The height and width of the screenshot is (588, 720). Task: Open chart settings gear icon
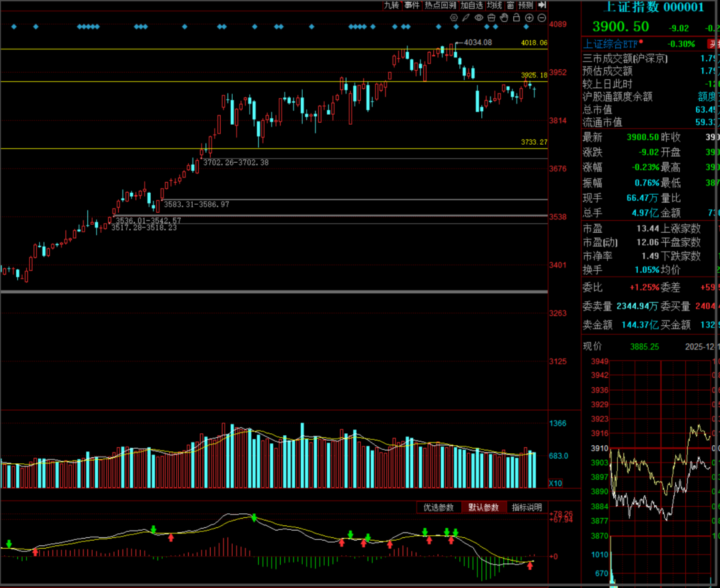coord(454,17)
